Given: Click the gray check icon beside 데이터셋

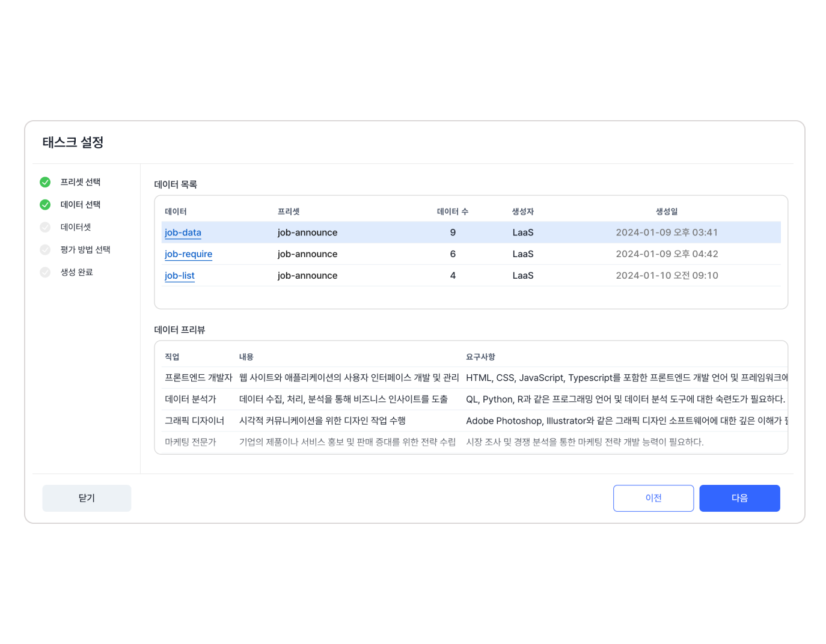Looking at the screenshot, I should (45, 227).
